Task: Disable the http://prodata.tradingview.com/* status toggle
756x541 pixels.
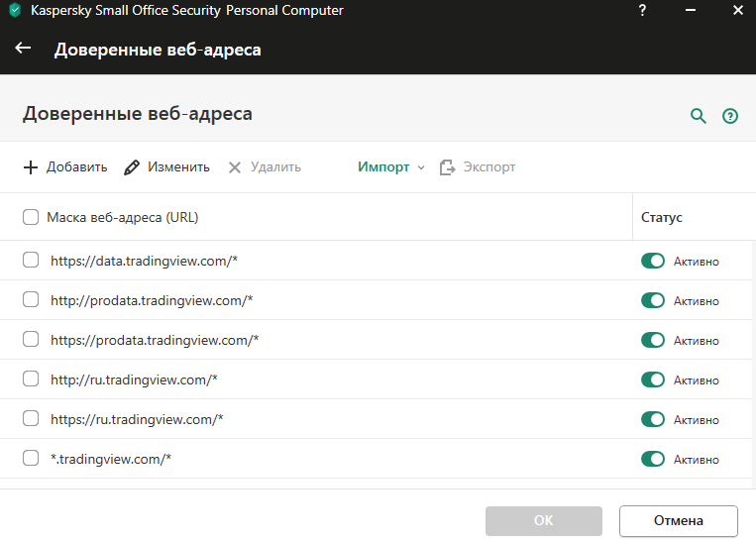Action: 653,300
